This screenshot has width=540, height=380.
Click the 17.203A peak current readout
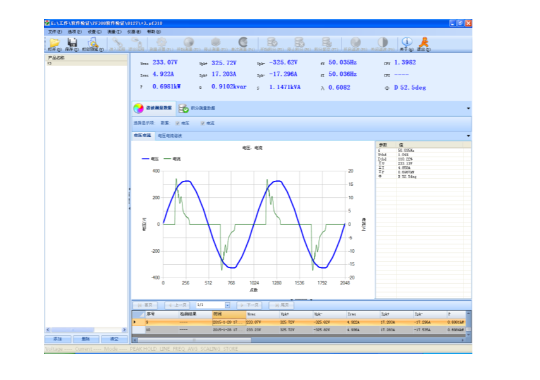coord(224,74)
